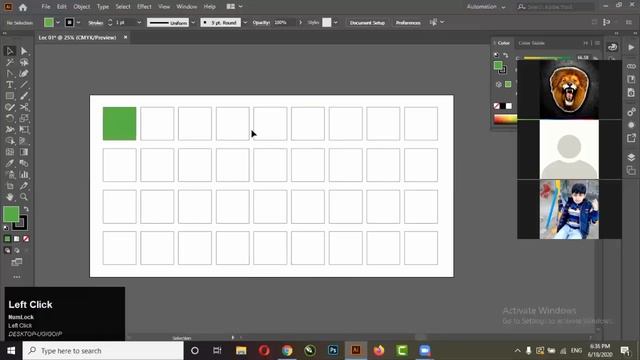The width and height of the screenshot is (640, 360).
Task: Enable Draw Normal mode
Action: [x=7, y=250]
